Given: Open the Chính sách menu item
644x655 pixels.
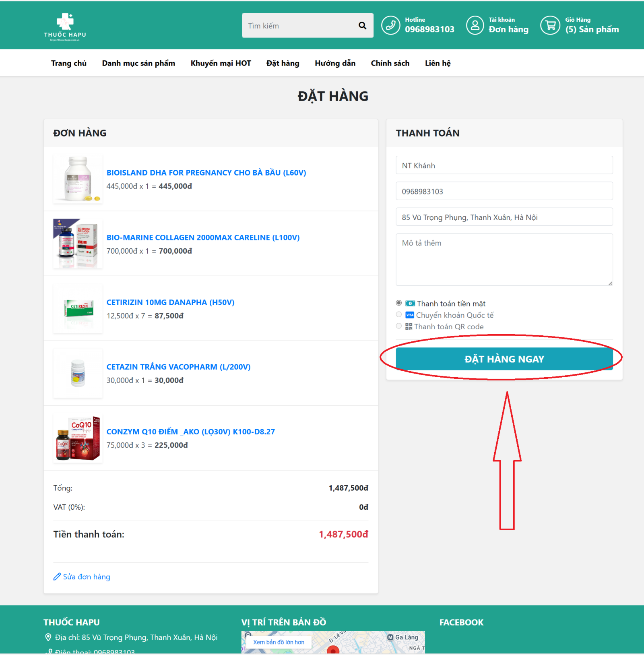Looking at the screenshot, I should pos(390,63).
